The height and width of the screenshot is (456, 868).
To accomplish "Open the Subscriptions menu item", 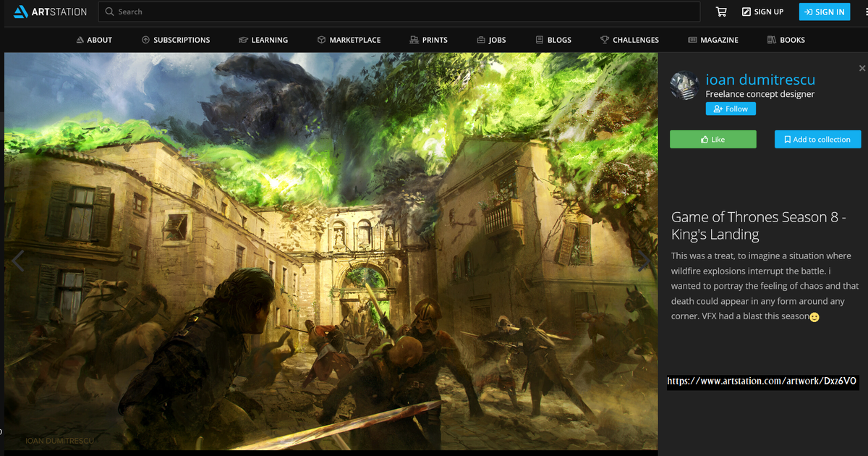I will click(x=176, y=40).
